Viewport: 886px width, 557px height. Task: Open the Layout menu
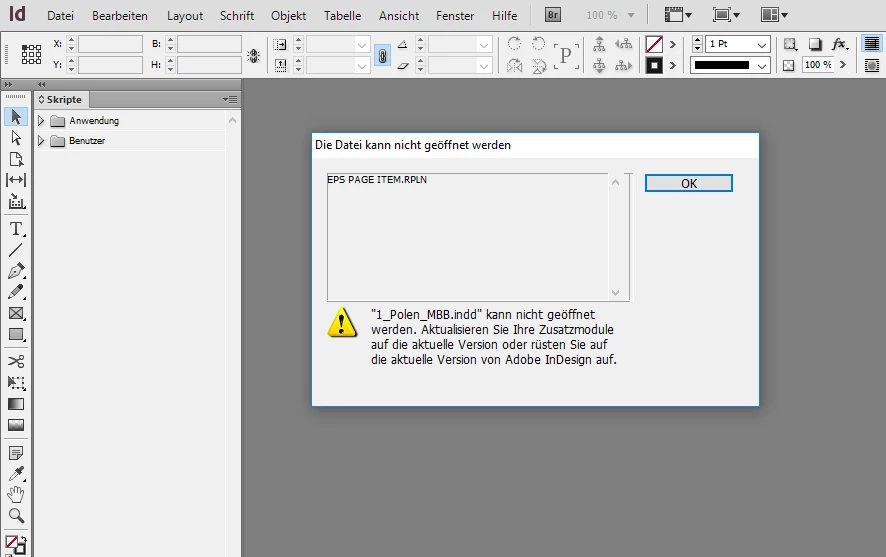click(185, 16)
